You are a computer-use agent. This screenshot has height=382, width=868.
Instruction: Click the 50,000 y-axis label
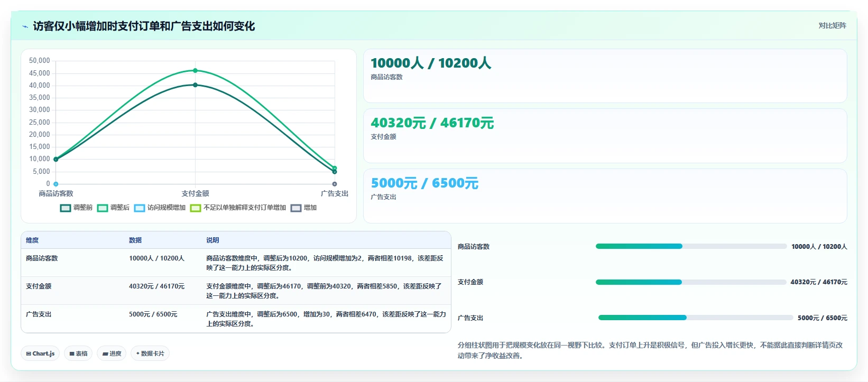click(x=39, y=61)
